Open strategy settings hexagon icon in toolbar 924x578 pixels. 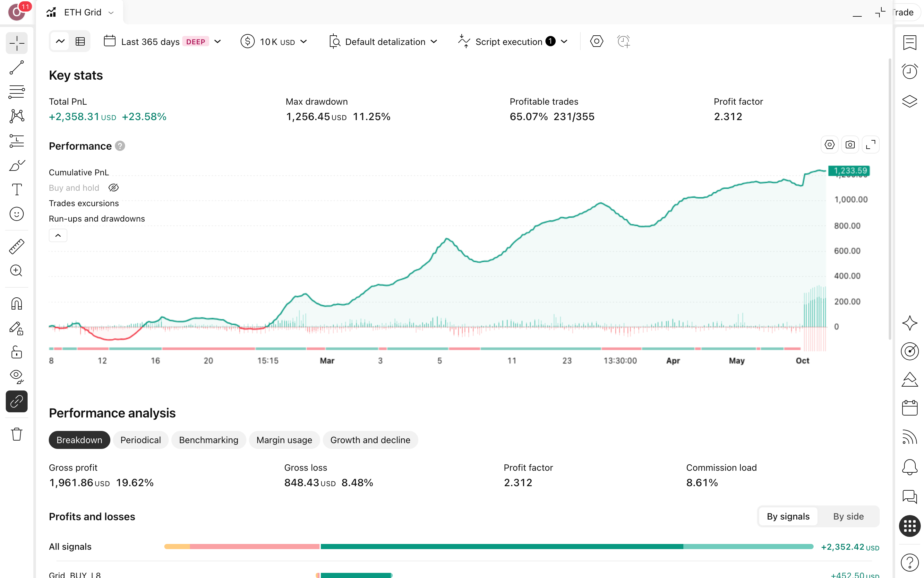[596, 41]
